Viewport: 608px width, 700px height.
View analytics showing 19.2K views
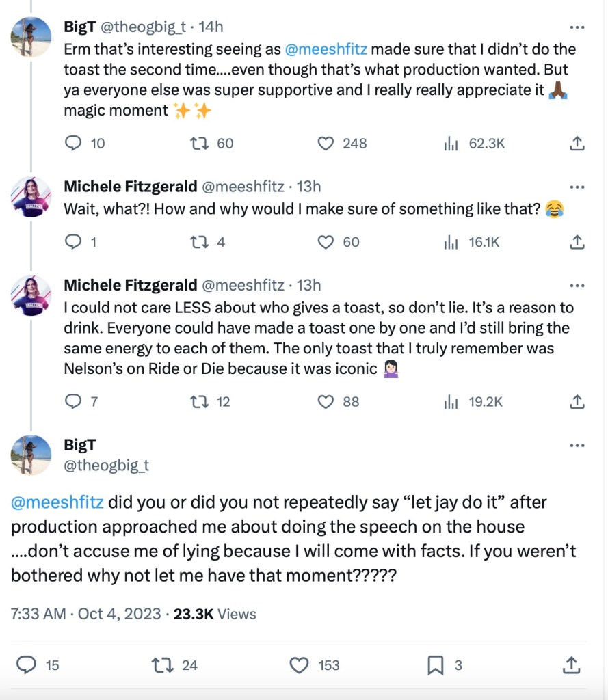pos(451,401)
